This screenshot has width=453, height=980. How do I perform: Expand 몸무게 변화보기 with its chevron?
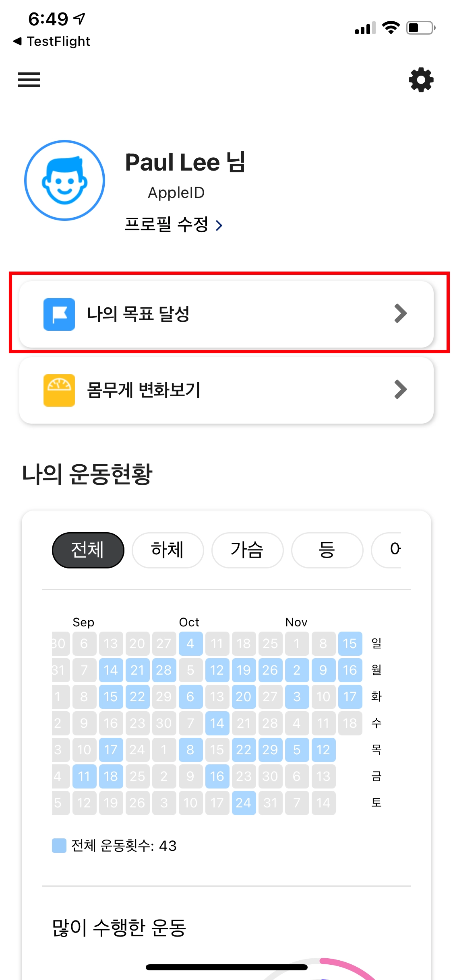401,389
